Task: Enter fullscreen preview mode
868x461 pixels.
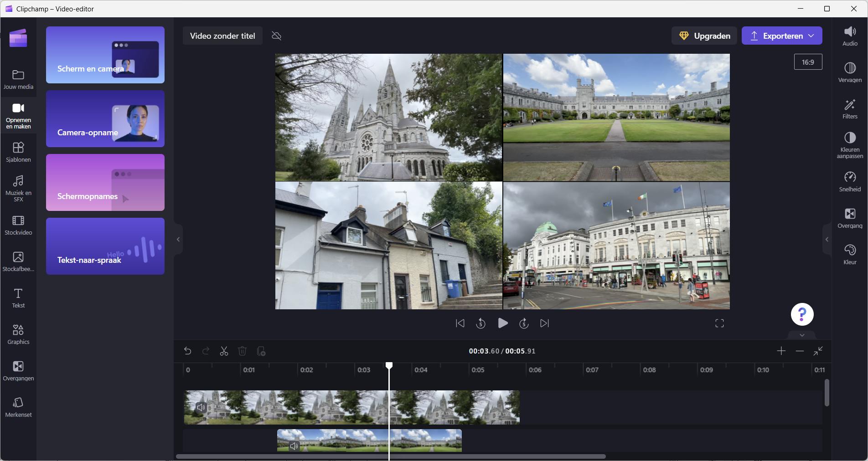Action: click(x=719, y=323)
